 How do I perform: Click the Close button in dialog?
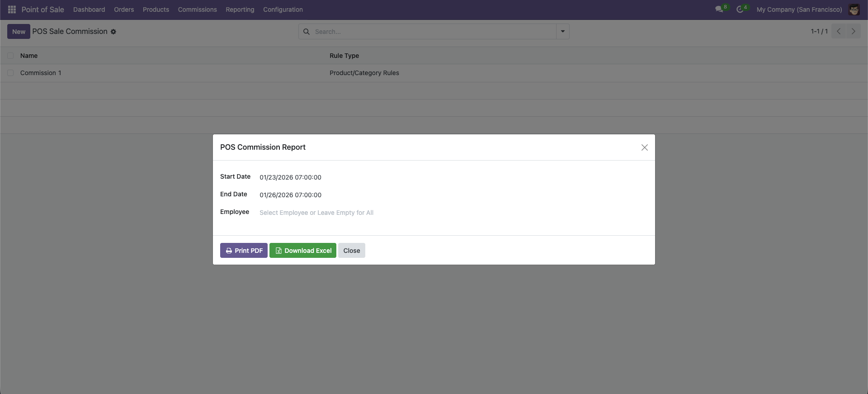(x=352, y=251)
